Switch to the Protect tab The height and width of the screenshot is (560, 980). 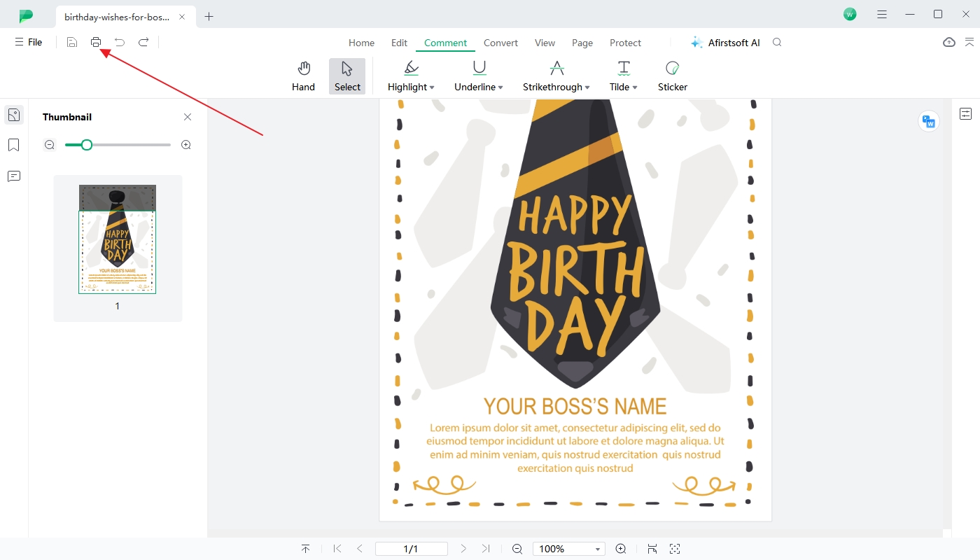pos(625,43)
